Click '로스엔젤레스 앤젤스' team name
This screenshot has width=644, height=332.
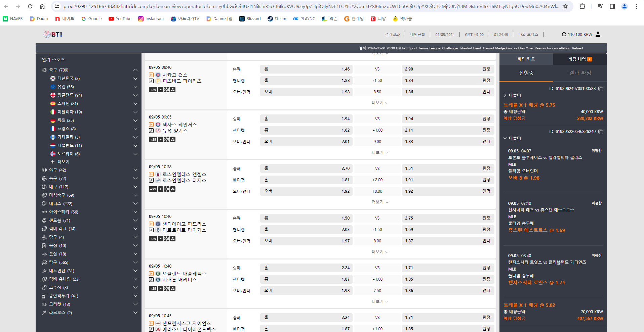[x=184, y=174]
